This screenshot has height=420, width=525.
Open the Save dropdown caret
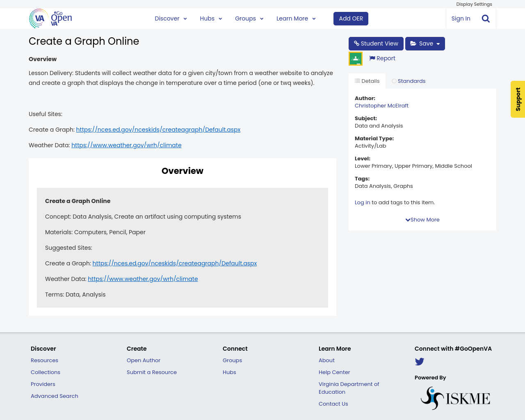click(x=438, y=43)
